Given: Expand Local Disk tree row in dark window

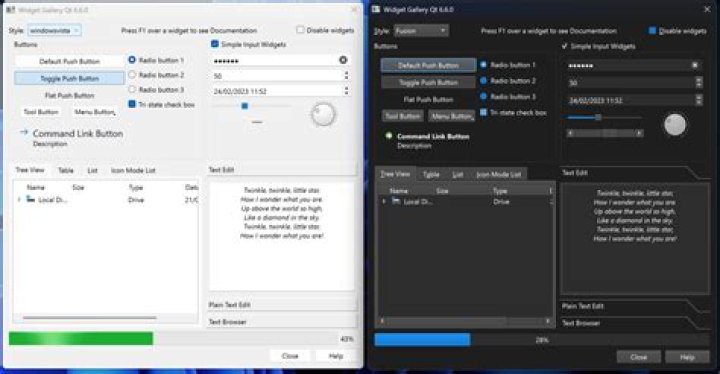Looking at the screenshot, I should point(384,202).
